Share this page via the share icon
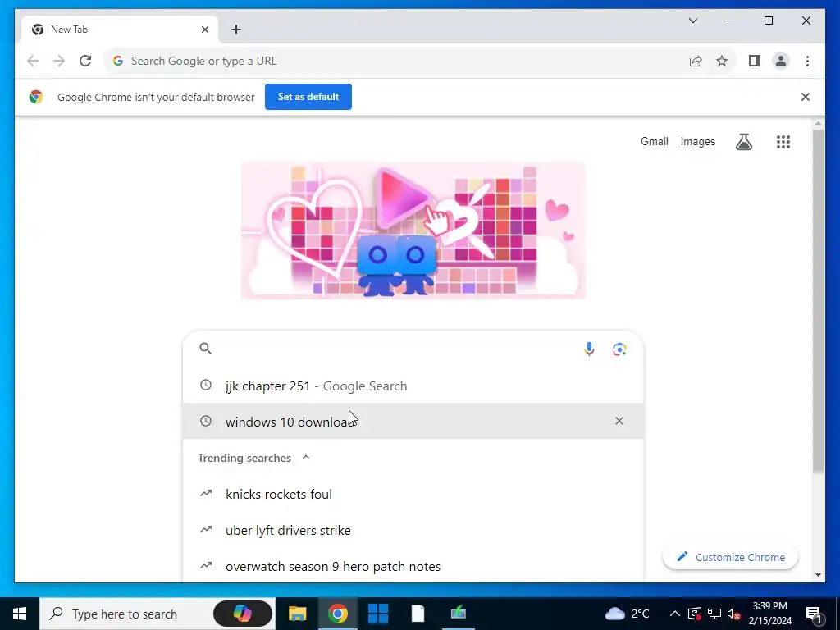 (x=696, y=61)
